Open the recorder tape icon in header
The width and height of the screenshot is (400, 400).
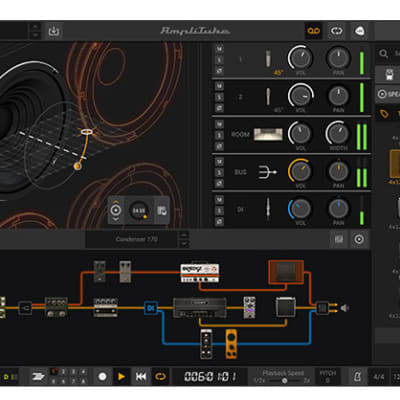click(314, 31)
